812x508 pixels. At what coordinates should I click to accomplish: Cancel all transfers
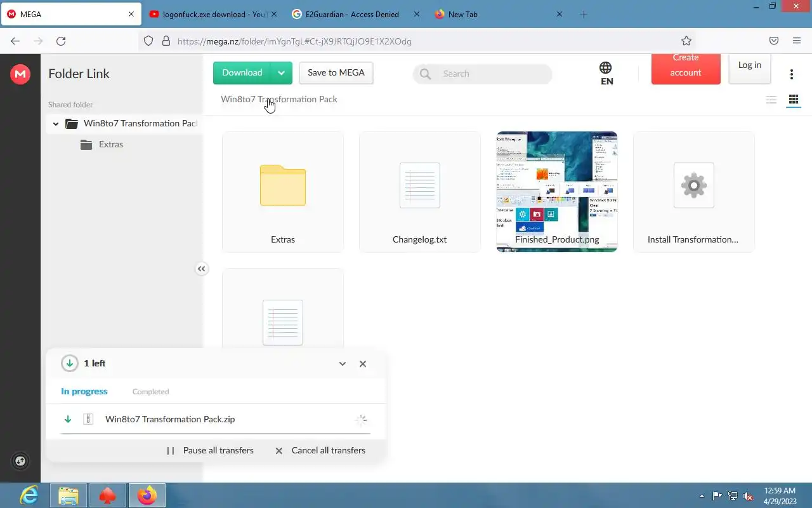[x=320, y=451]
